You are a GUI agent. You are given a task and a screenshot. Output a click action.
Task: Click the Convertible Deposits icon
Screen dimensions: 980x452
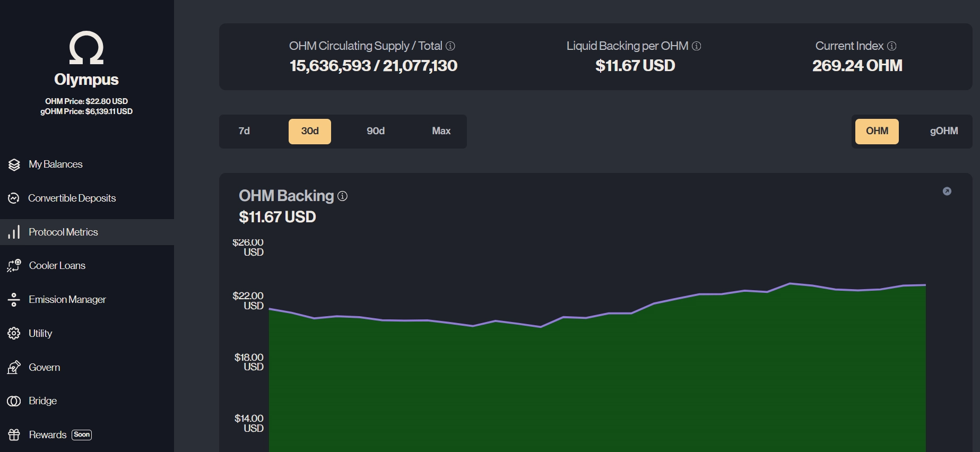[14, 198]
